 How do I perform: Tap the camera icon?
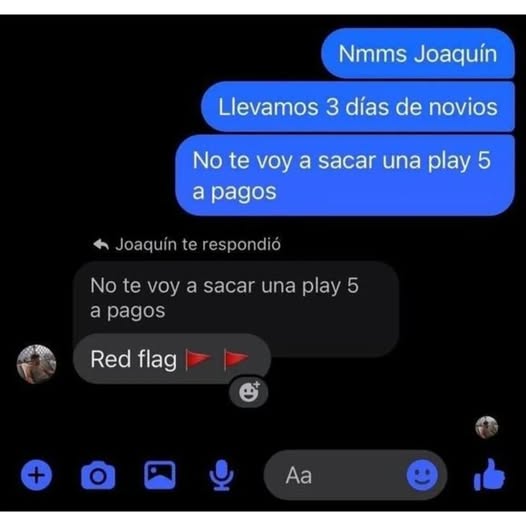(x=98, y=475)
